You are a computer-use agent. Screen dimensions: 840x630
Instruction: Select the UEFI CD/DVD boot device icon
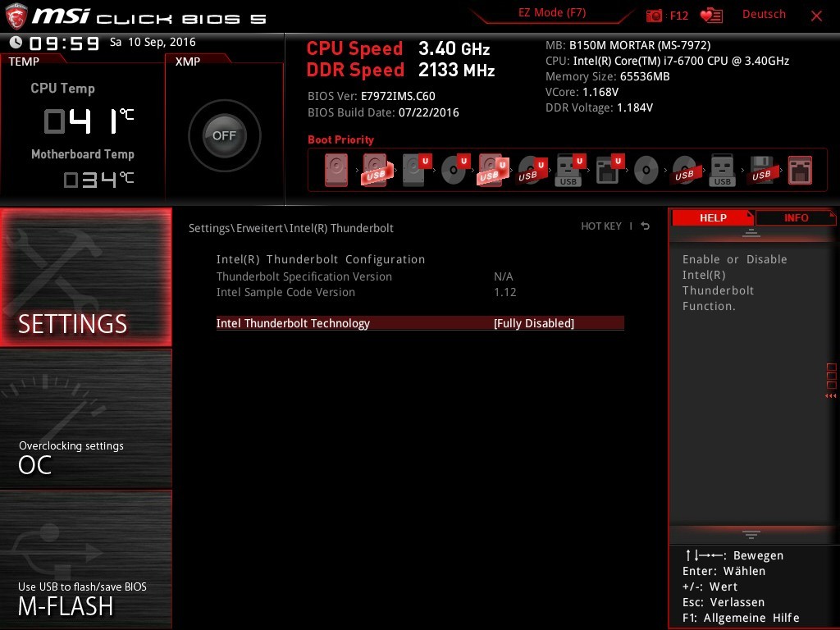[x=454, y=171]
